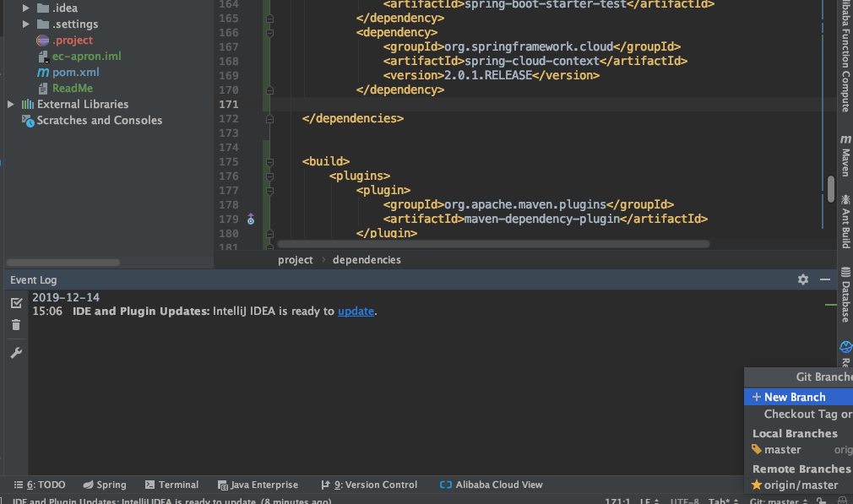Open the Alibaba Function Compute panel
Viewport: 853px width, 504px height.
845,51
